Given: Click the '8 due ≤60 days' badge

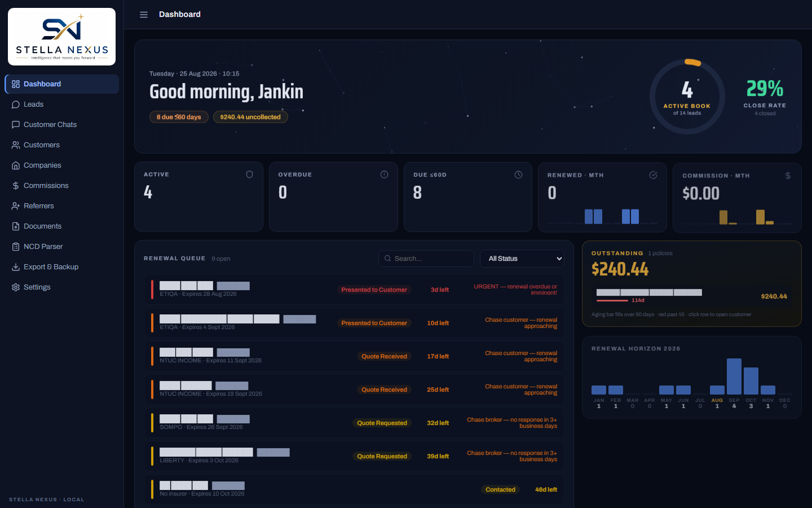Looking at the screenshot, I should (179, 117).
